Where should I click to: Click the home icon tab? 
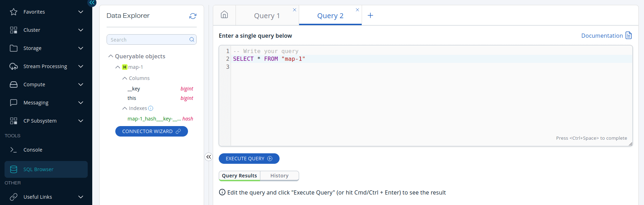(224, 15)
